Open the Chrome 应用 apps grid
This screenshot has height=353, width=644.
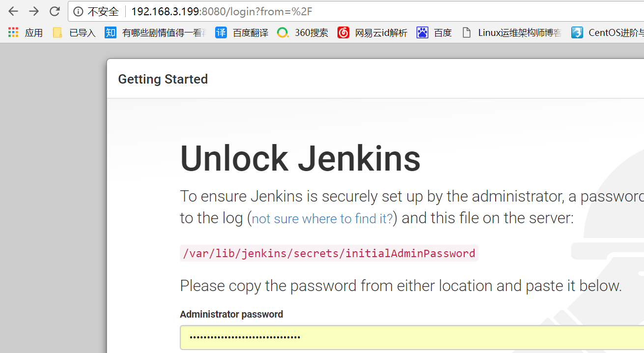coord(12,32)
